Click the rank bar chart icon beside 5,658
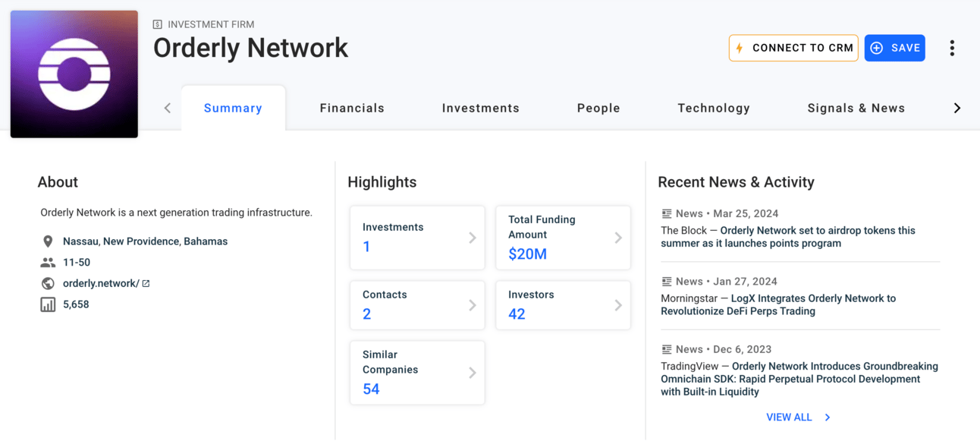 (48, 304)
